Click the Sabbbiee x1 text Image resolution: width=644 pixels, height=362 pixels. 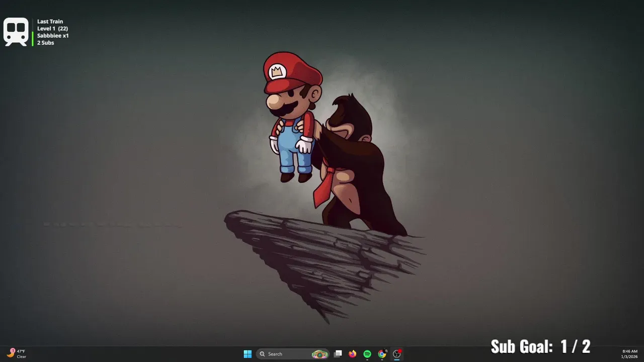pos(53,36)
